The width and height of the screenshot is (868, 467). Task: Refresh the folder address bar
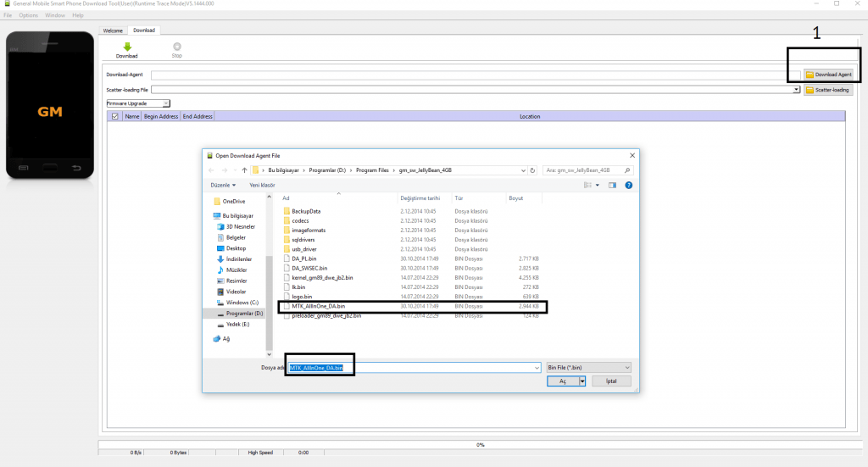point(532,170)
